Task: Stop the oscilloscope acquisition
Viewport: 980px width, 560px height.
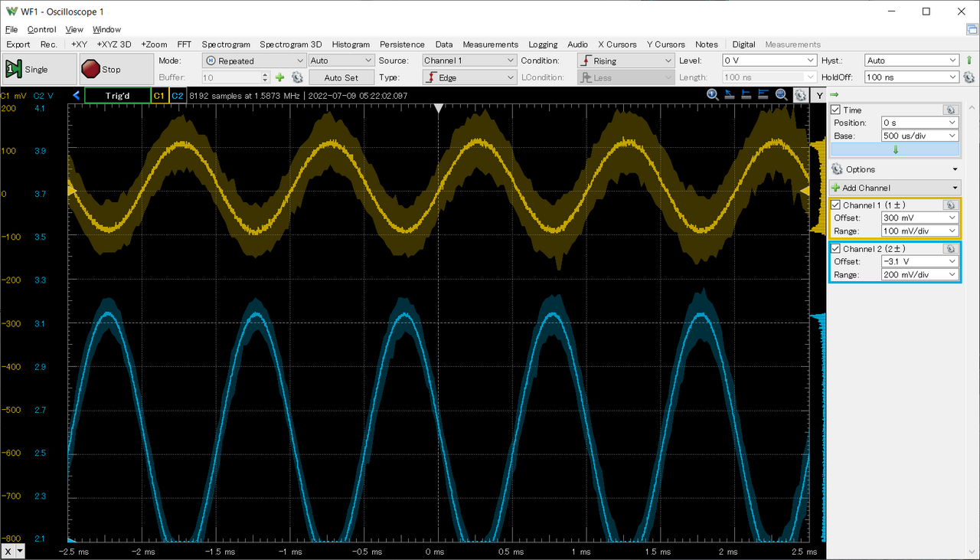Action: click(x=112, y=69)
